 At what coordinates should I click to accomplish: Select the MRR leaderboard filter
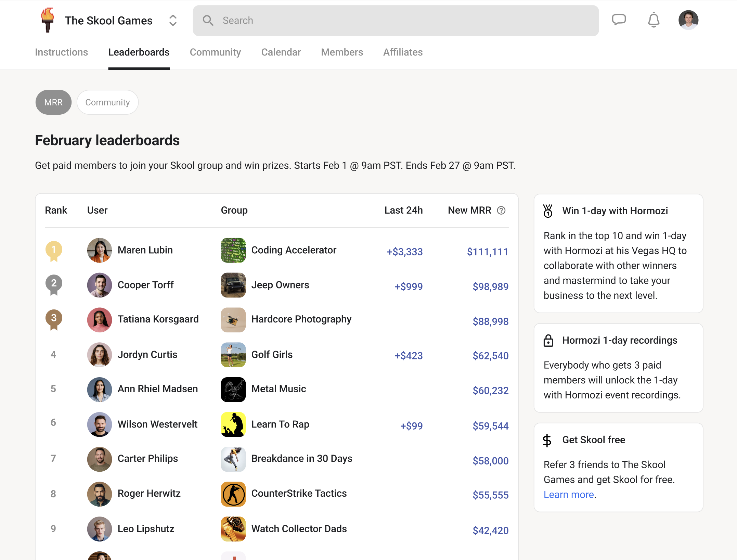[x=53, y=102]
